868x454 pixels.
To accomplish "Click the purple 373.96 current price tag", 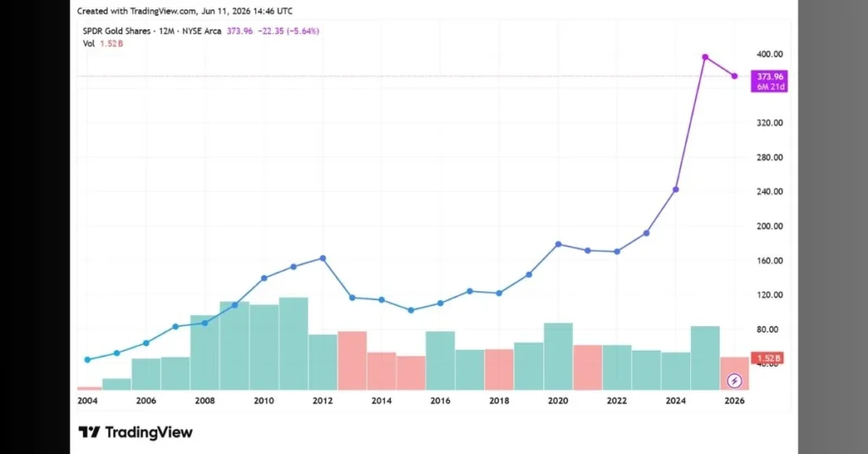I will (x=769, y=81).
